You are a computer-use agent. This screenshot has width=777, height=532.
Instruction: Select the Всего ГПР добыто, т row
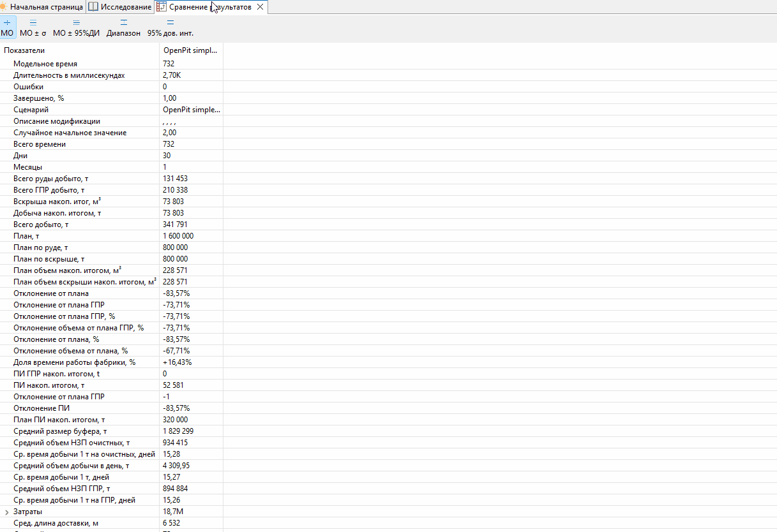click(x=112, y=190)
